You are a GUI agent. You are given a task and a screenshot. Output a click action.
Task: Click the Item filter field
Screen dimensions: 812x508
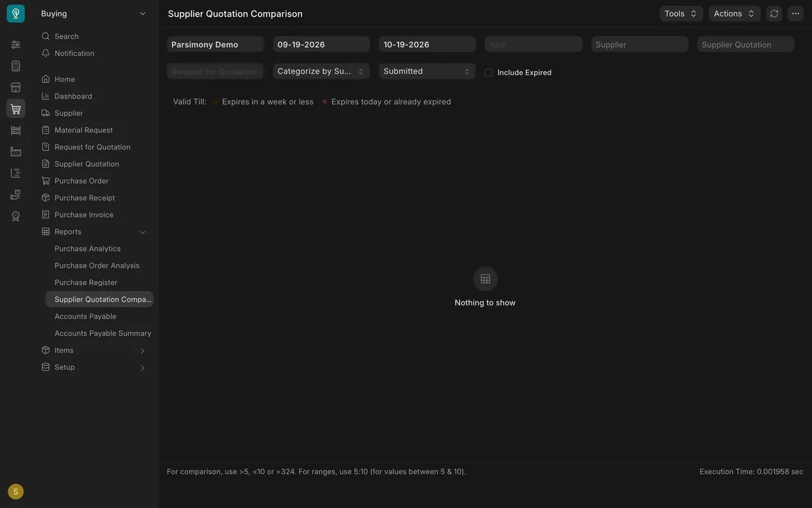click(534, 44)
